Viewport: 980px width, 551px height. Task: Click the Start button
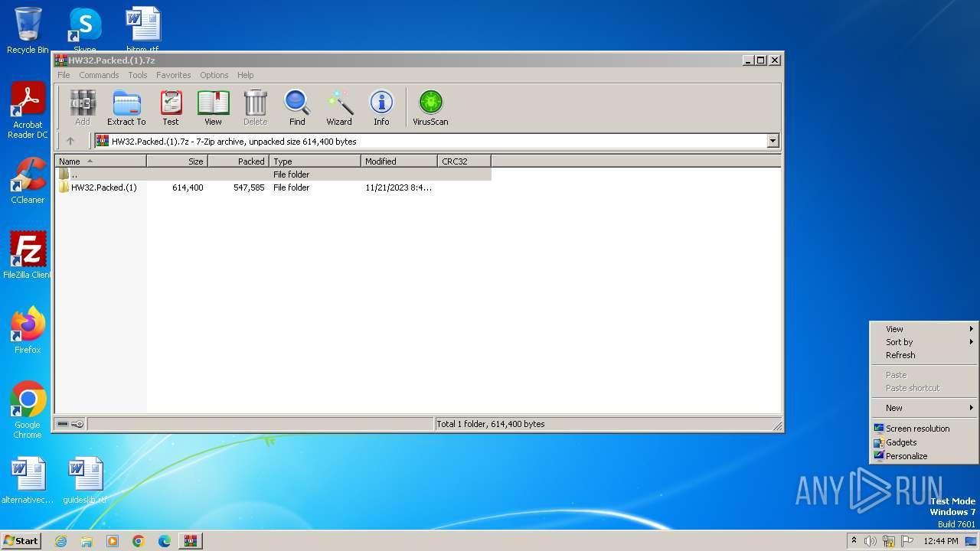[21, 541]
